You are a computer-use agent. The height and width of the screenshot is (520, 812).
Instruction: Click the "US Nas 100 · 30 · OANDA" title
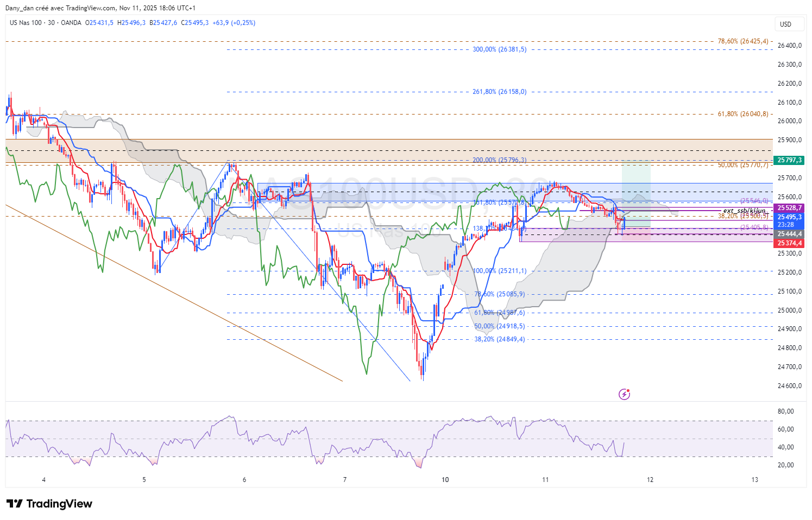pyautogui.click(x=46, y=23)
